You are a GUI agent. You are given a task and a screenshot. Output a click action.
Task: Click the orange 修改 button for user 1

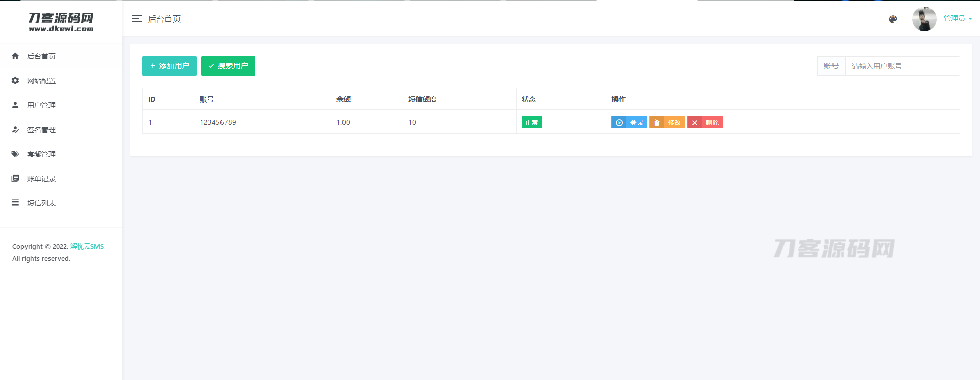pyautogui.click(x=667, y=122)
